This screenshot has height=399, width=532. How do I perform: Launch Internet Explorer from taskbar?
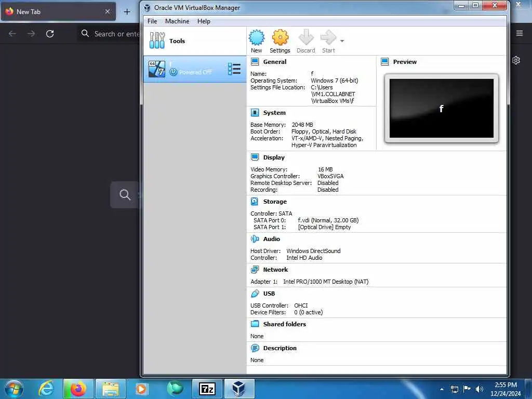click(46, 389)
